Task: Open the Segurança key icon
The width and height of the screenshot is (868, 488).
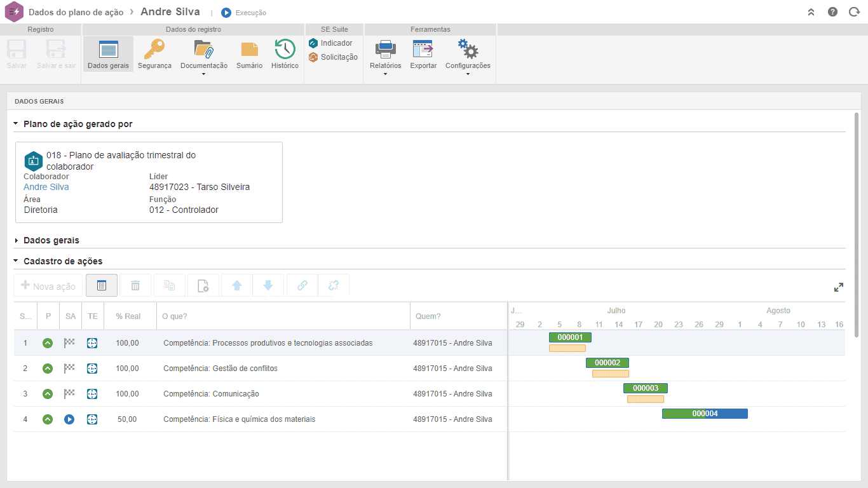Action: pos(154,50)
